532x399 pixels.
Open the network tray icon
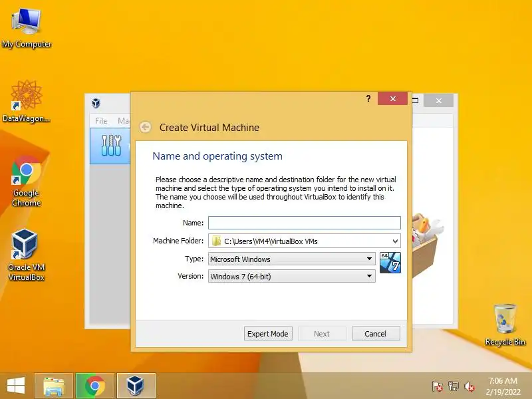click(x=454, y=386)
